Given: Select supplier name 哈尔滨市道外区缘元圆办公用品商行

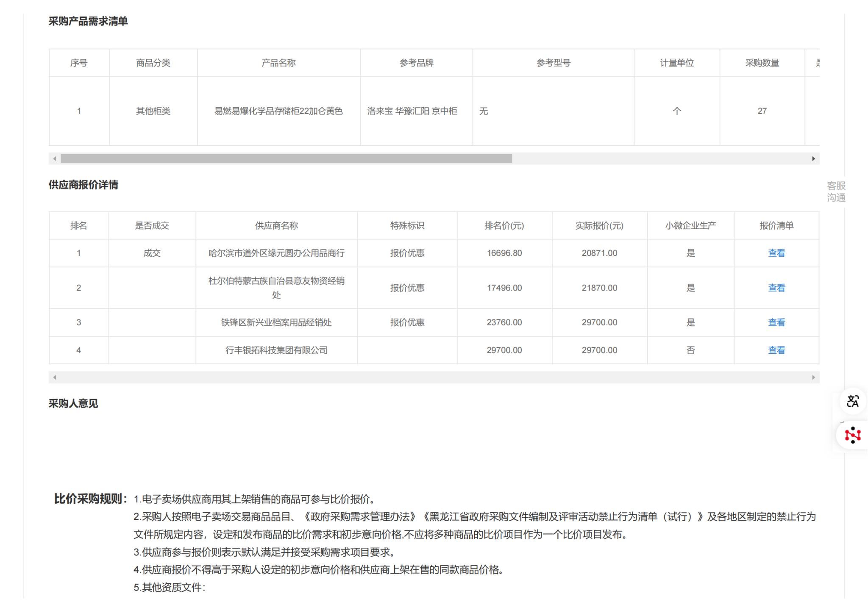Looking at the screenshot, I should 276,253.
